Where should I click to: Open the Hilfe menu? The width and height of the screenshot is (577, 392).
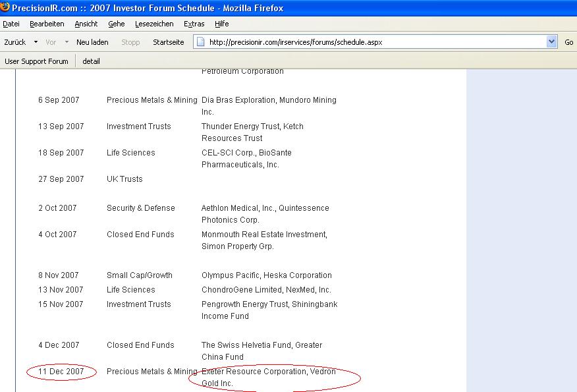coord(221,24)
